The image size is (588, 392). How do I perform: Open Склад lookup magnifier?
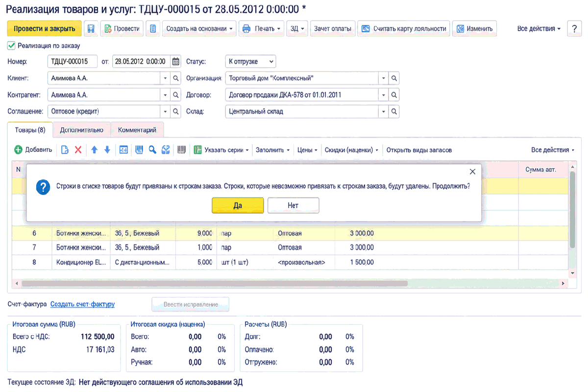click(x=394, y=112)
